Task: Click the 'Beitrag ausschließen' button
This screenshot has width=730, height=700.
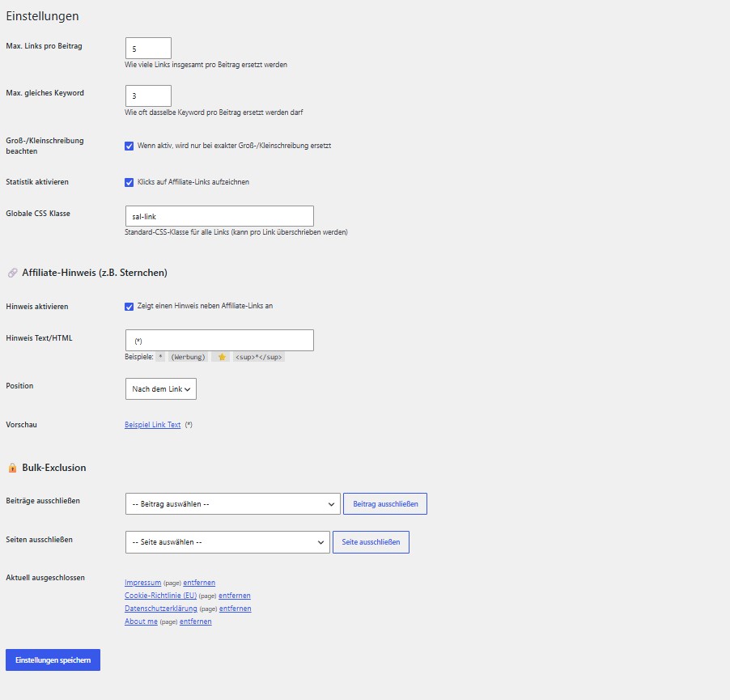Action: (x=385, y=503)
